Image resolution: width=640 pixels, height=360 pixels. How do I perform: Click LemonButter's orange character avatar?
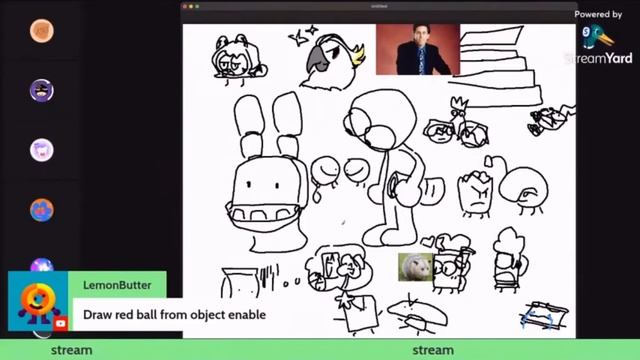[38, 301]
